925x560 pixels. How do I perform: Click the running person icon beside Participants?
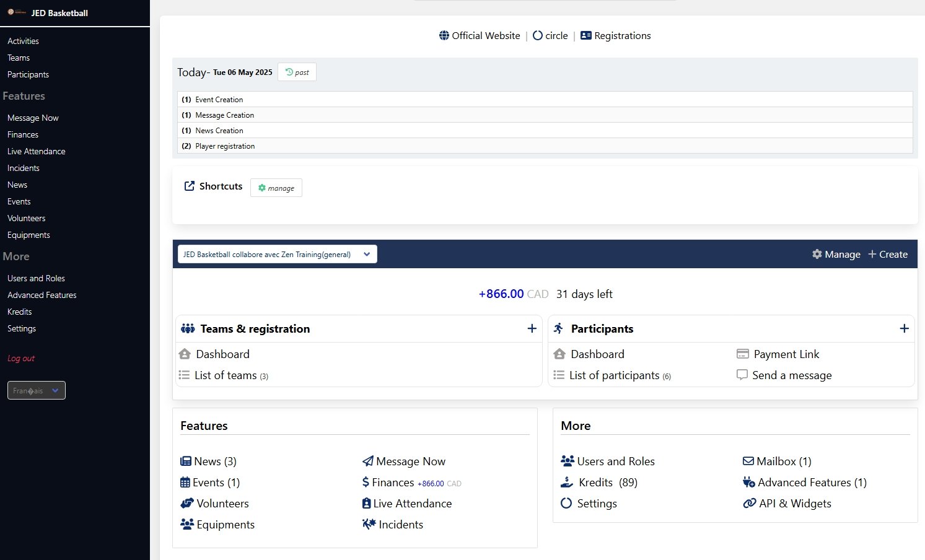point(559,328)
